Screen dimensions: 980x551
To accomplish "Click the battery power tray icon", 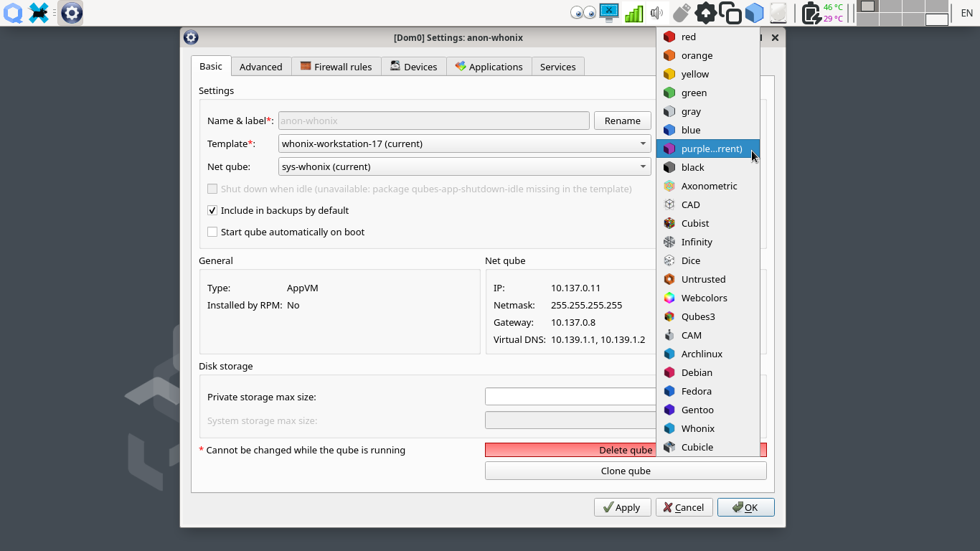I will 811,13.
